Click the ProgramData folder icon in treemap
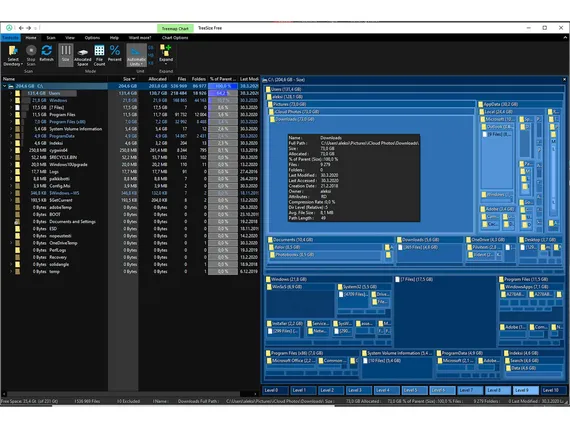 coord(439,353)
